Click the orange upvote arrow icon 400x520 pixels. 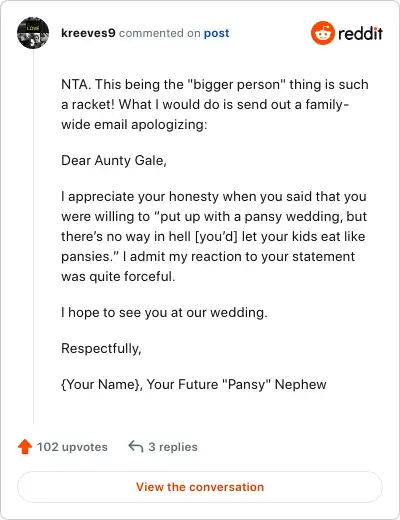click(x=25, y=447)
